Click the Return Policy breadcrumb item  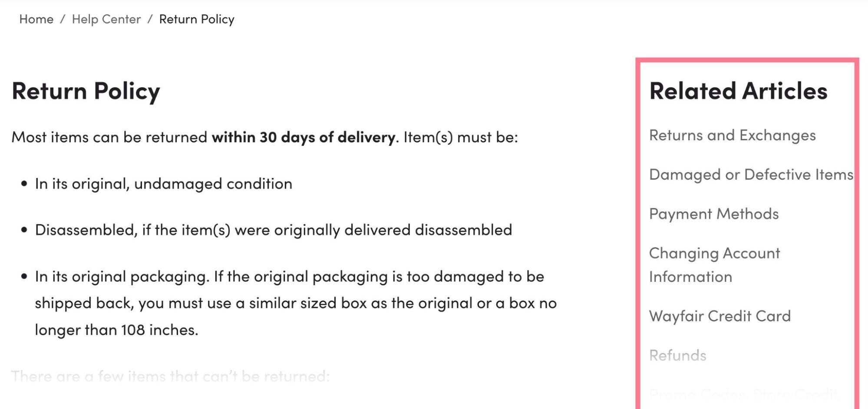(x=197, y=19)
